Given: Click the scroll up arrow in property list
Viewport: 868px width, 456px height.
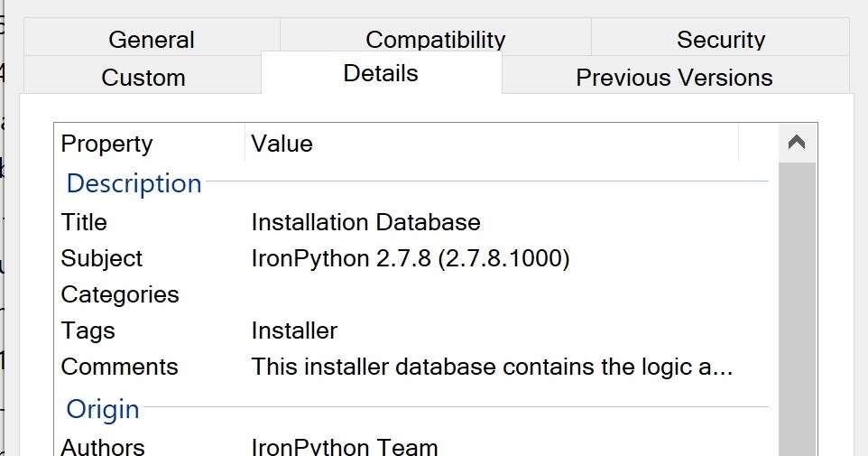Looking at the screenshot, I should 797,143.
